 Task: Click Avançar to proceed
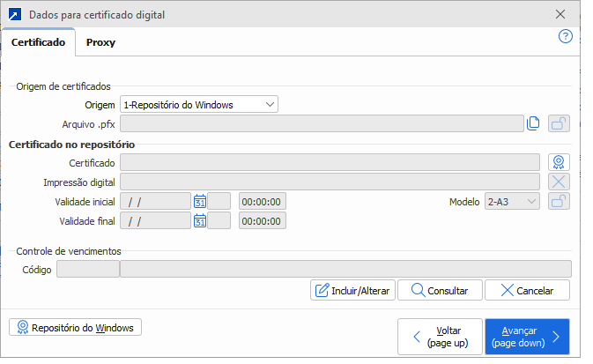526,336
